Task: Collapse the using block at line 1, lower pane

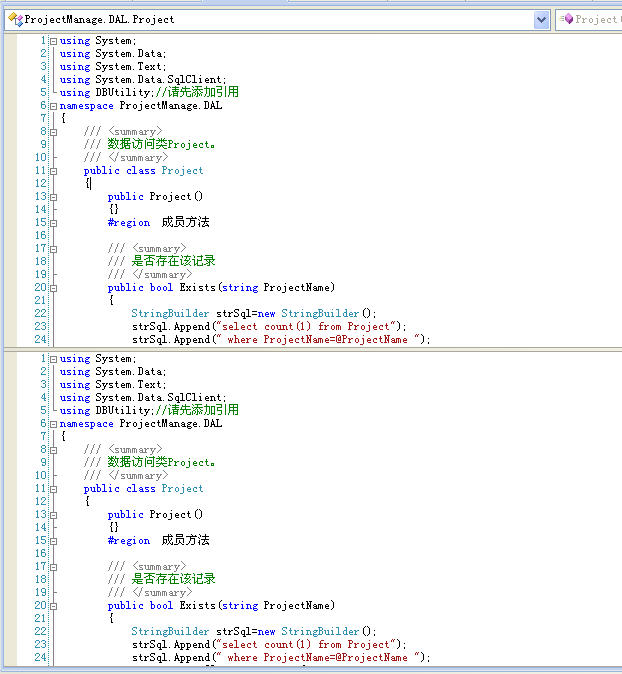Action: click(x=53, y=359)
